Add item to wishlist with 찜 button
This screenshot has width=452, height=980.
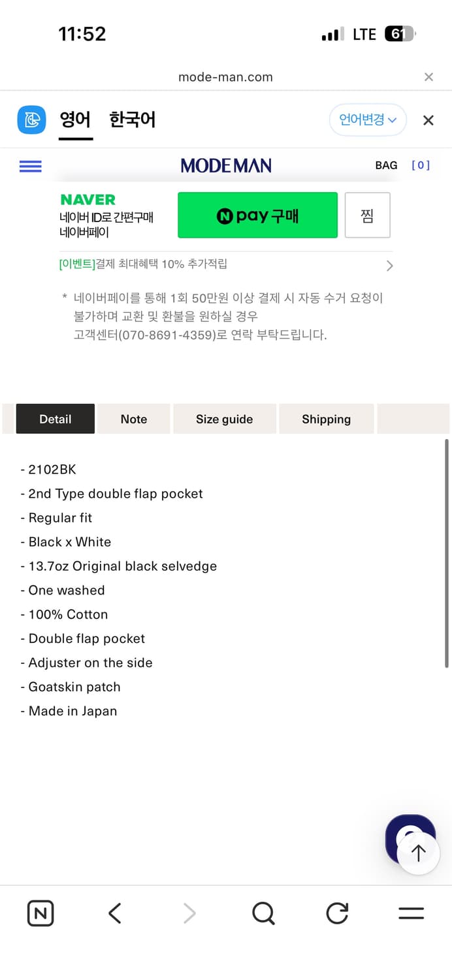coord(367,215)
